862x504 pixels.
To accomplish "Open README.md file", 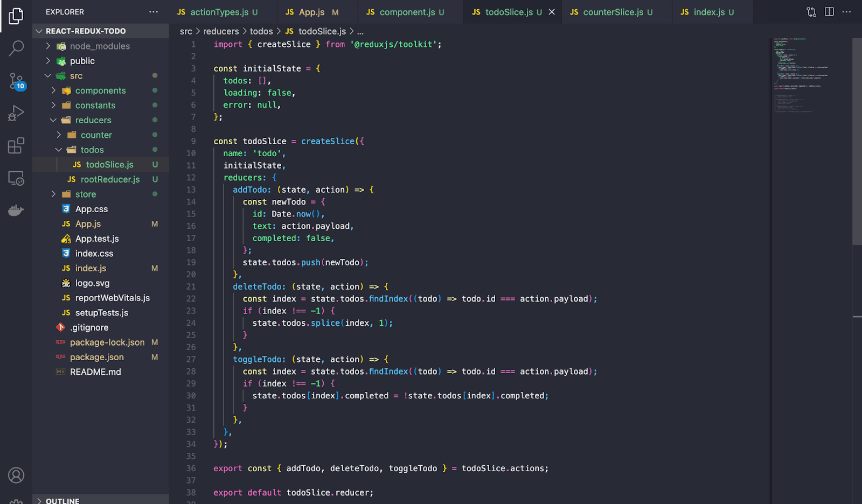I will [101, 372].
